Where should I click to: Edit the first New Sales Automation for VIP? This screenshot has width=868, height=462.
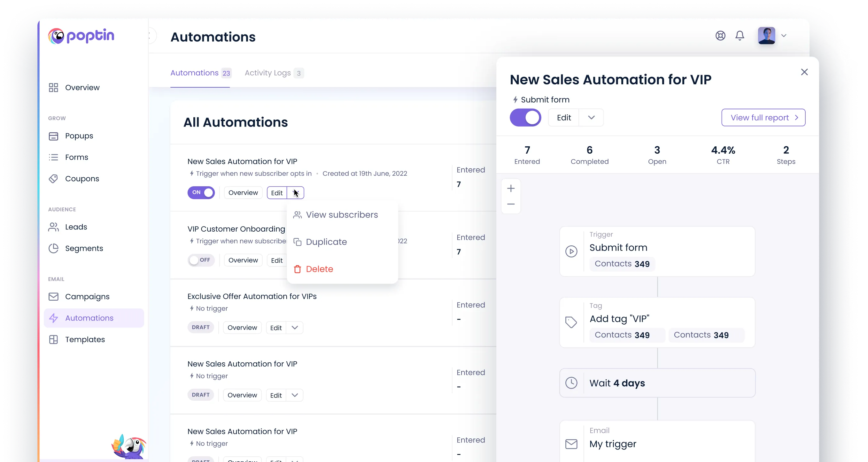(277, 193)
